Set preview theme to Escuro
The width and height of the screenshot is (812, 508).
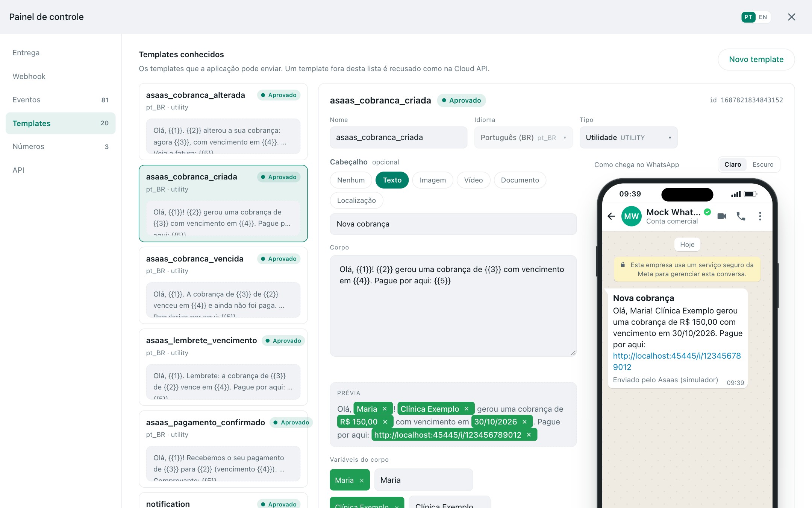click(763, 164)
